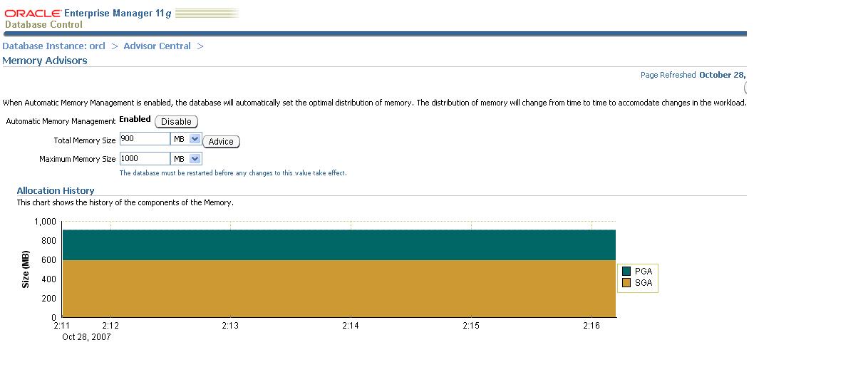868x392 pixels.
Task: Click the chart description sentence
Action: pyautogui.click(x=125, y=202)
